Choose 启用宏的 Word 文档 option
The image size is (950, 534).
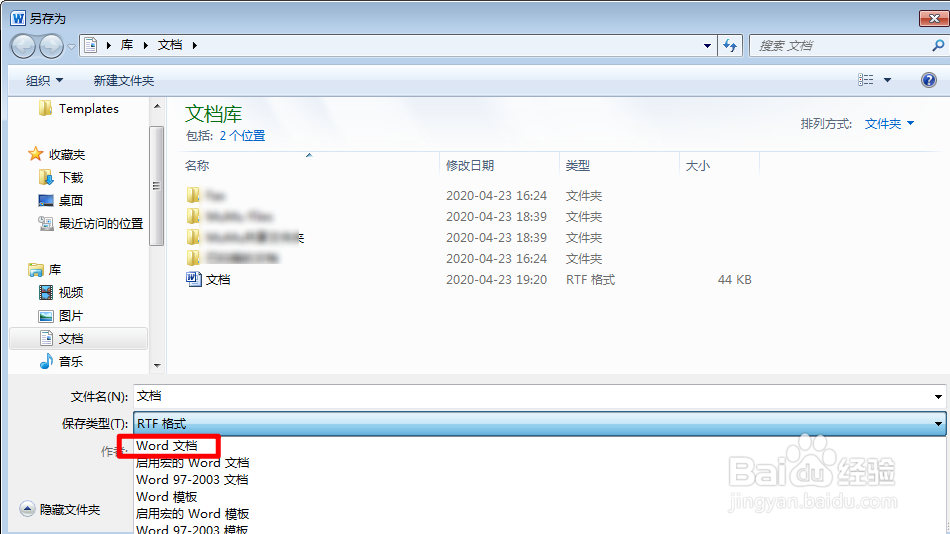[193, 462]
